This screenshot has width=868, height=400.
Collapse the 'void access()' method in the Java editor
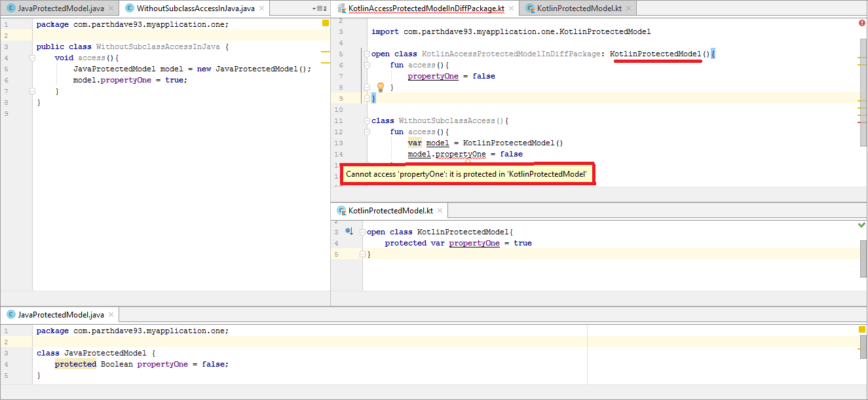coord(32,58)
